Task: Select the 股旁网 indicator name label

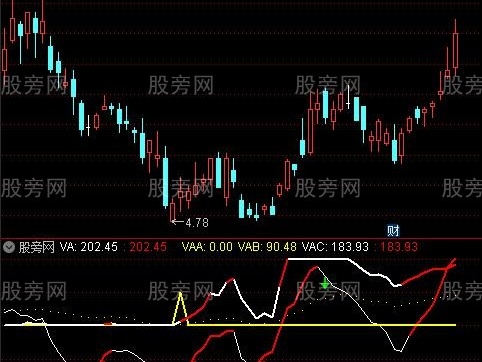Action: click(36, 247)
